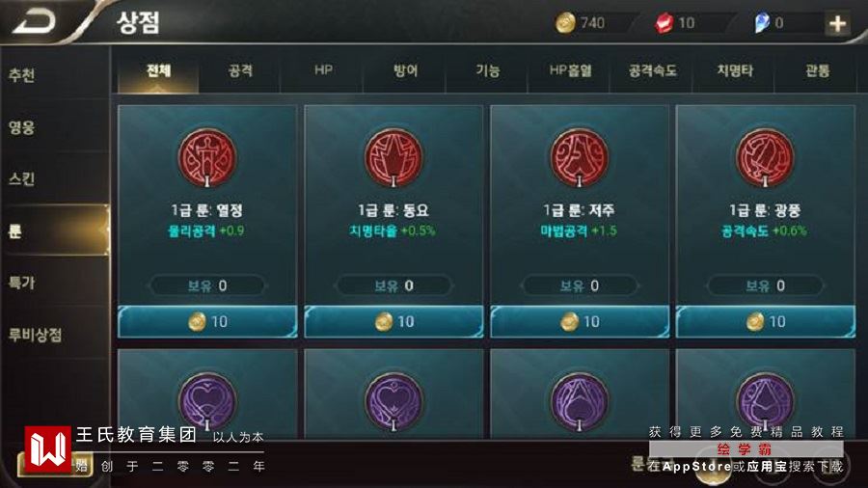The image size is (868, 488).
Task: Select the 1급 룬: 저주 red rune icon
Action: 579,158
